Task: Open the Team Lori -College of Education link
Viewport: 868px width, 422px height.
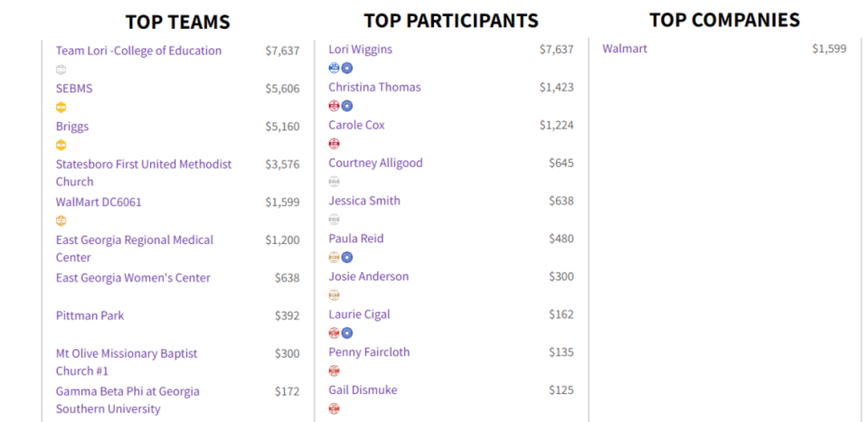Action: click(x=138, y=51)
